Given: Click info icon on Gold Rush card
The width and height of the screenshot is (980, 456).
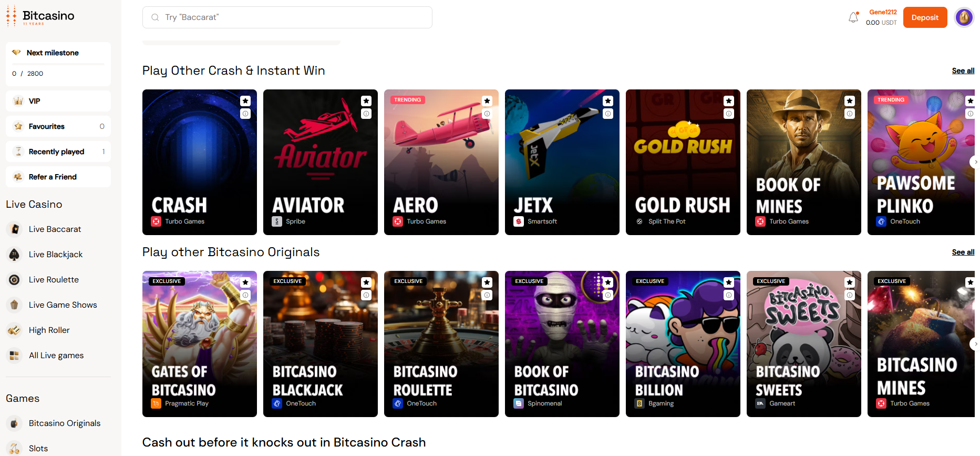Looking at the screenshot, I should click(x=729, y=114).
